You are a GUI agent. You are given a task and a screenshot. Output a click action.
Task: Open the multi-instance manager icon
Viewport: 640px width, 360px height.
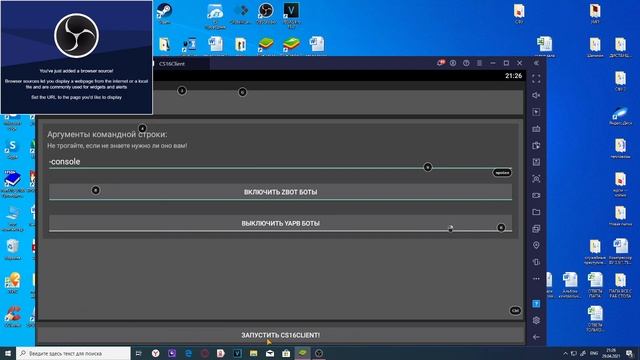[536, 229]
